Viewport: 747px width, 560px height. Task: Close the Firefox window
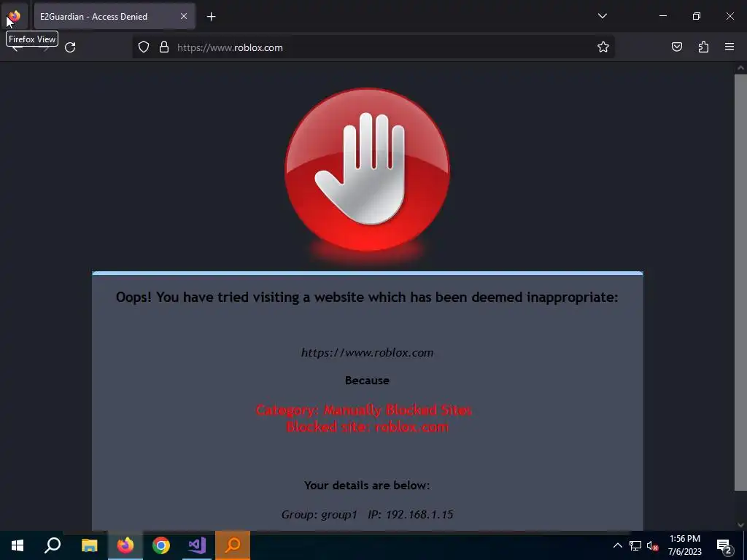[729, 16]
